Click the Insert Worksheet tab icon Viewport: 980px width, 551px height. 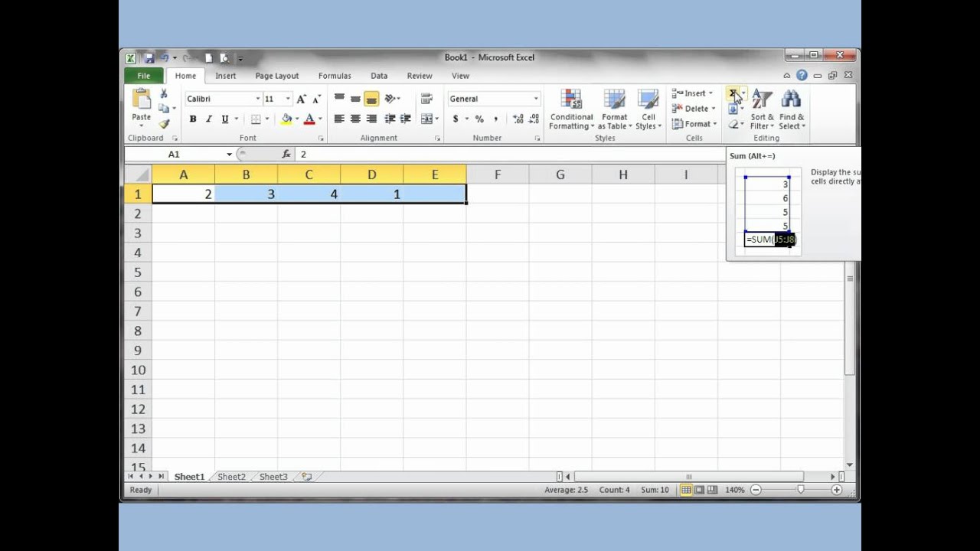point(306,477)
